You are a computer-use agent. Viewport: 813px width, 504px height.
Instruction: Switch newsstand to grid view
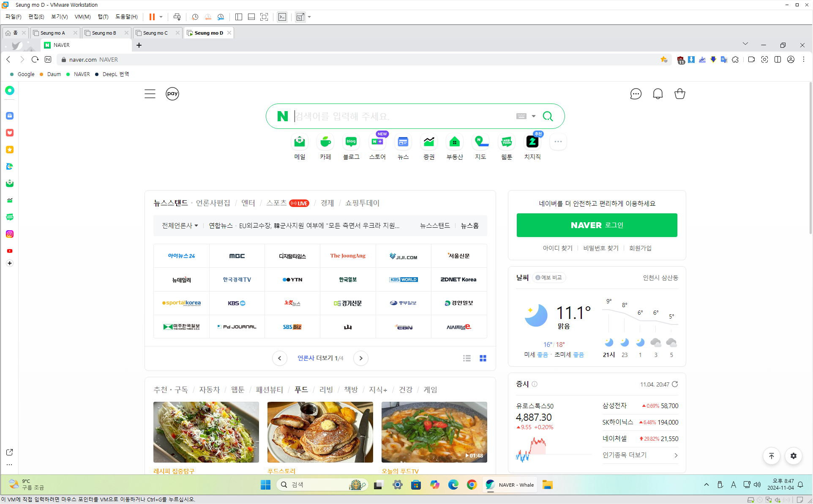483,358
